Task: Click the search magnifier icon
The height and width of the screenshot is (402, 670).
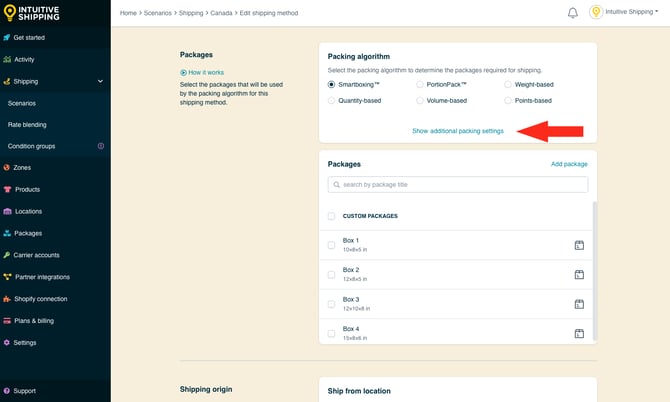Action: click(337, 185)
